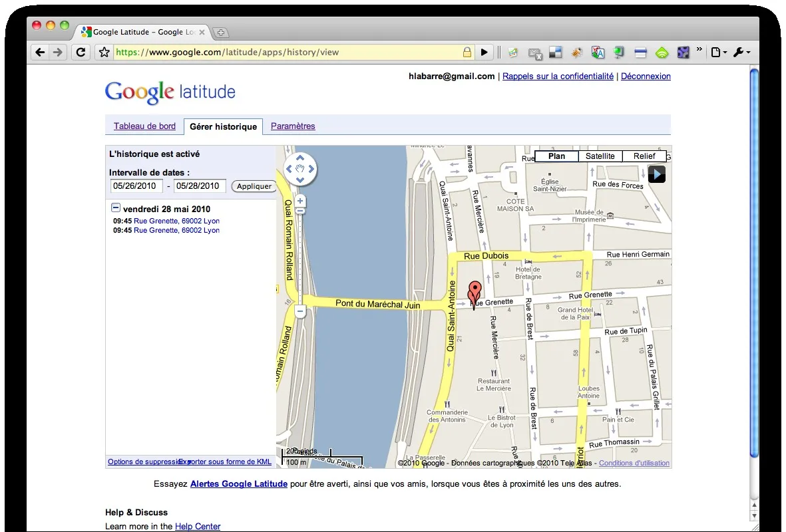Click the Rue Dubois street label

point(487,256)
